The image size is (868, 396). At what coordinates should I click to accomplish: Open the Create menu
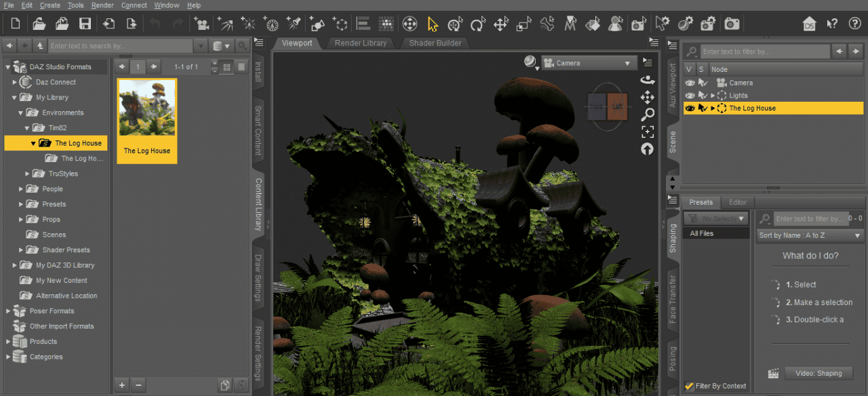pos(50,5)
